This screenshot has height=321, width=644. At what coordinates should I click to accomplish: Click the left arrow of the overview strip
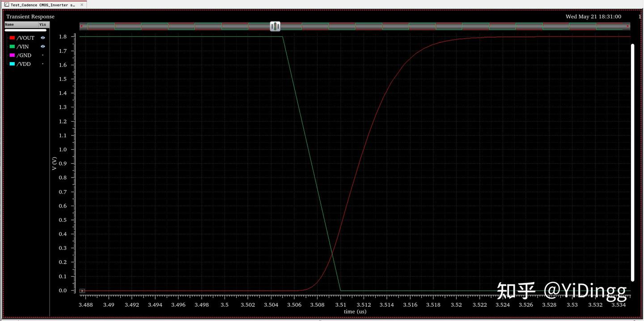pos(81,26)
